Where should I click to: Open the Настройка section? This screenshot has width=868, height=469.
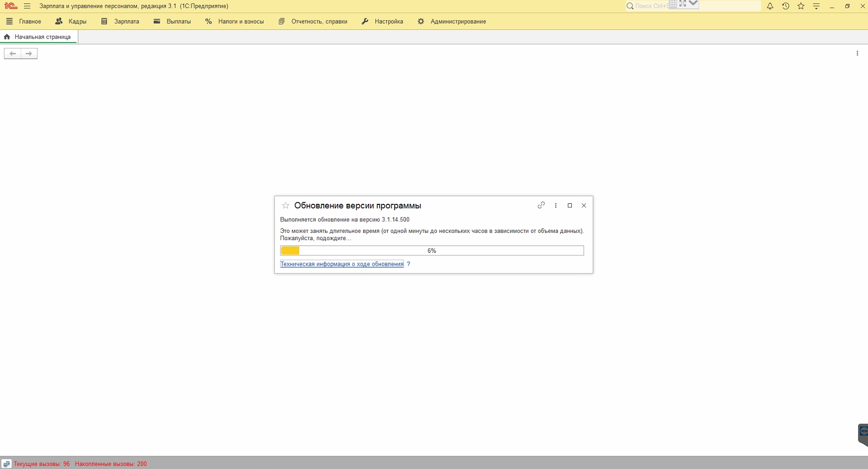point(382,22)
